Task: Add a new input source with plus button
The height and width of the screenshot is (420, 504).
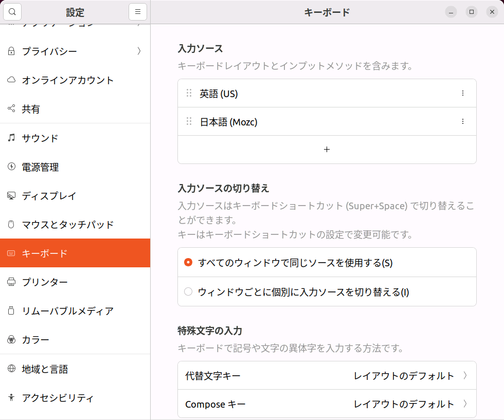Action: tap(327, 150)
